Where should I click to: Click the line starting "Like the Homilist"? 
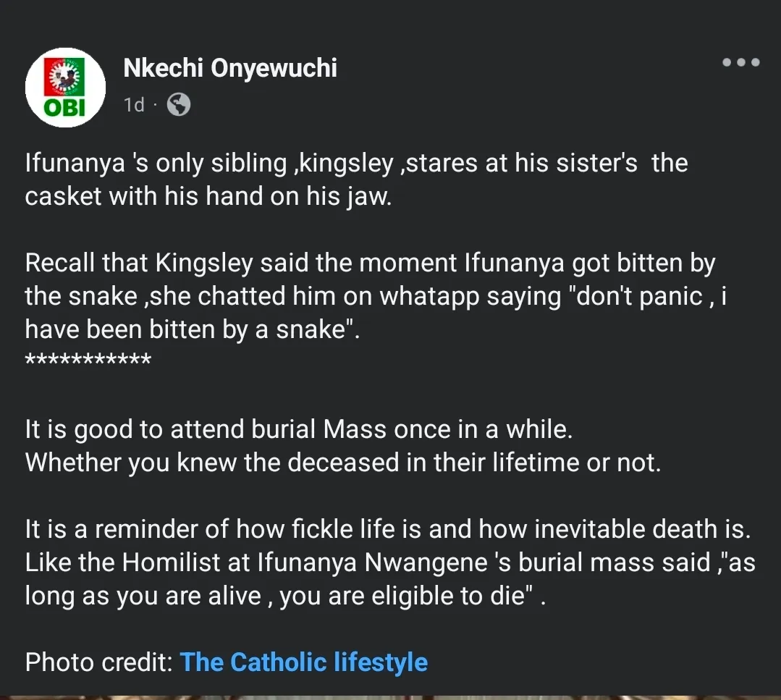389,562
